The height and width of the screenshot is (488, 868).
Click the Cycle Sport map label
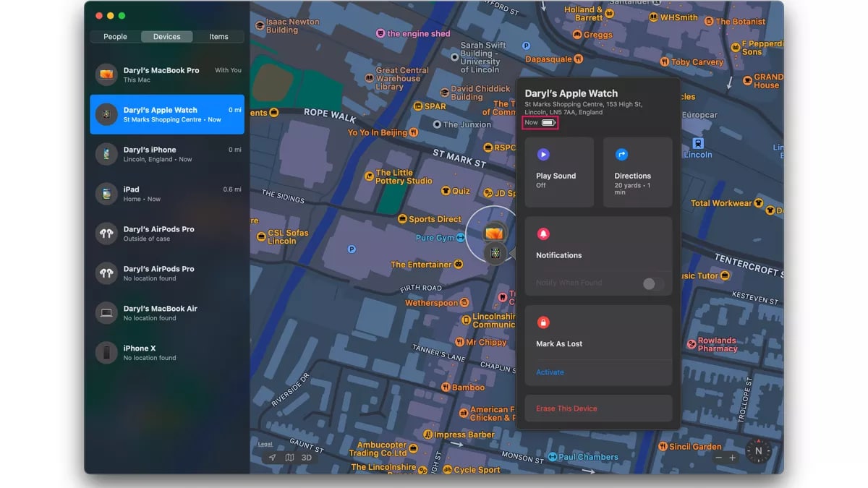(x=477, y=470)
